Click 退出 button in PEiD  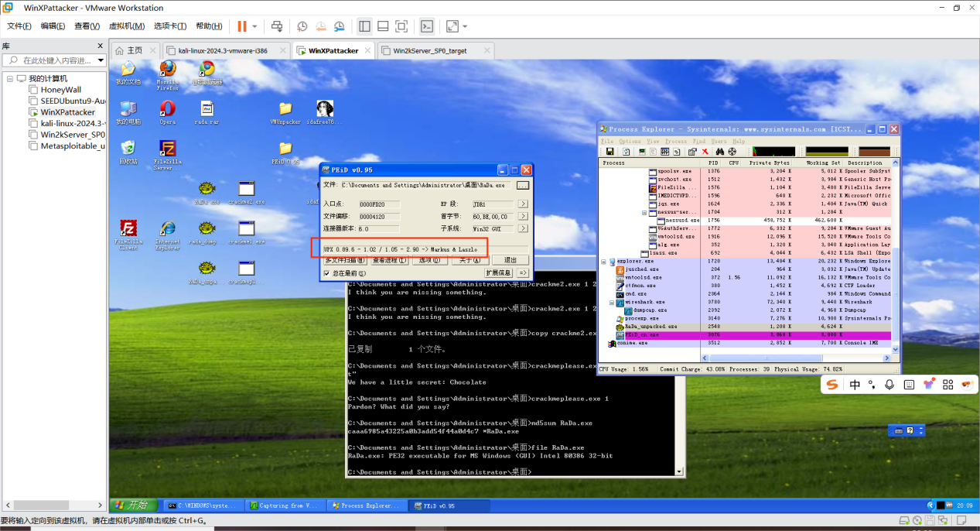tap(510, 260)
